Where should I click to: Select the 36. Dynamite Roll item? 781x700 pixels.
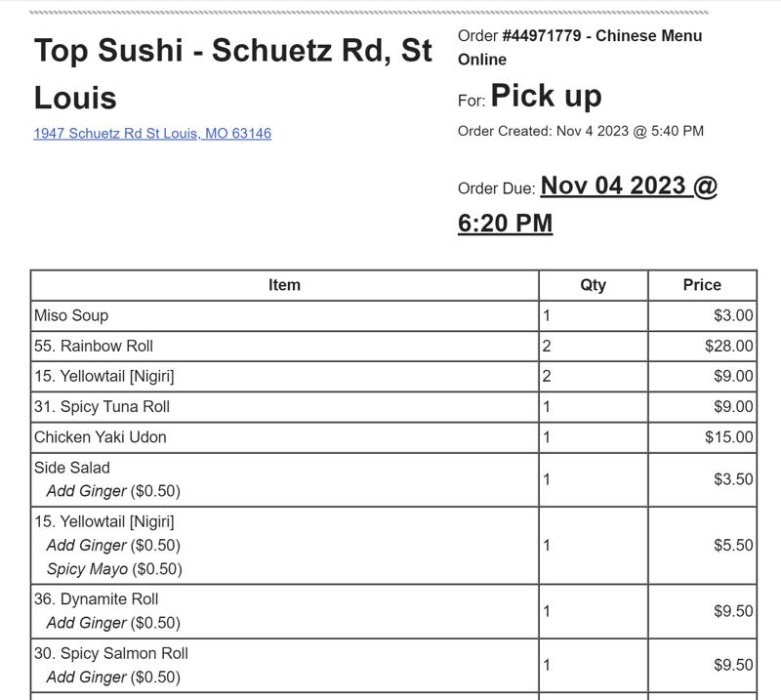pyautogui.click(x=96, y=599)
